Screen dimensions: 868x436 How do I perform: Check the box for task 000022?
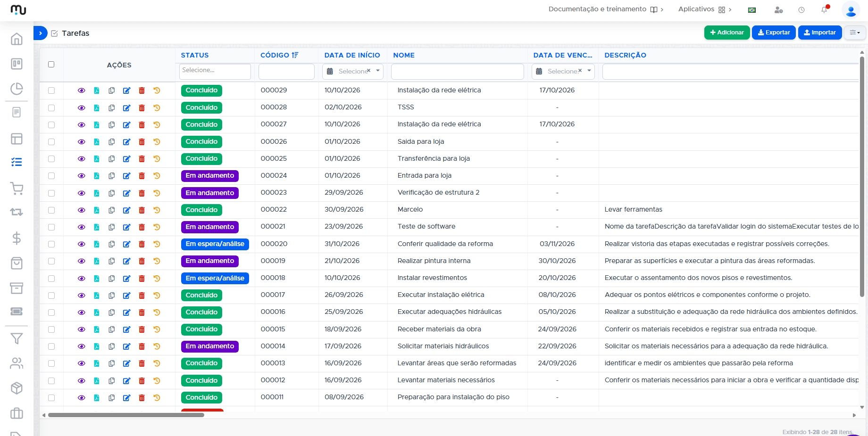click(51, 210)
